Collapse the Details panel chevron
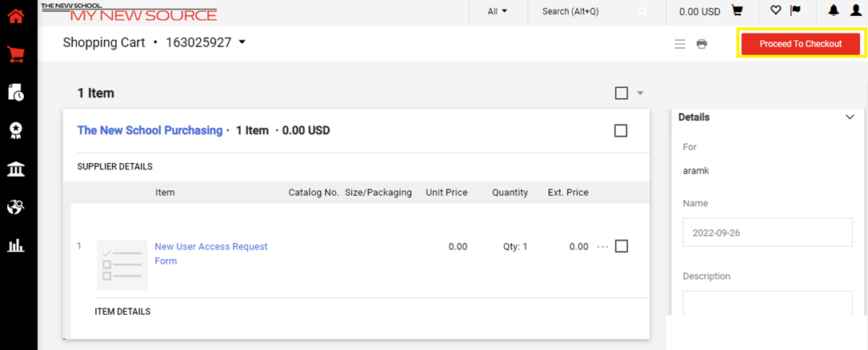Viewport: 868px width, 350px height. (850, 117)
